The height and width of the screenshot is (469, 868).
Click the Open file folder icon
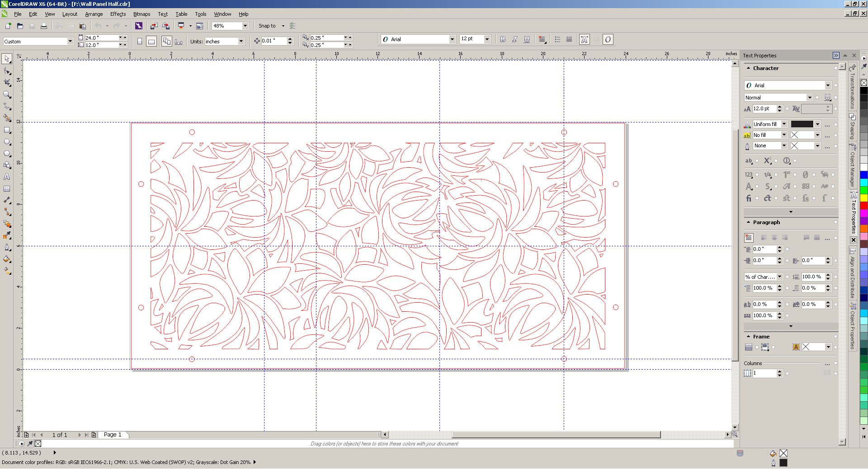(20, 26)
